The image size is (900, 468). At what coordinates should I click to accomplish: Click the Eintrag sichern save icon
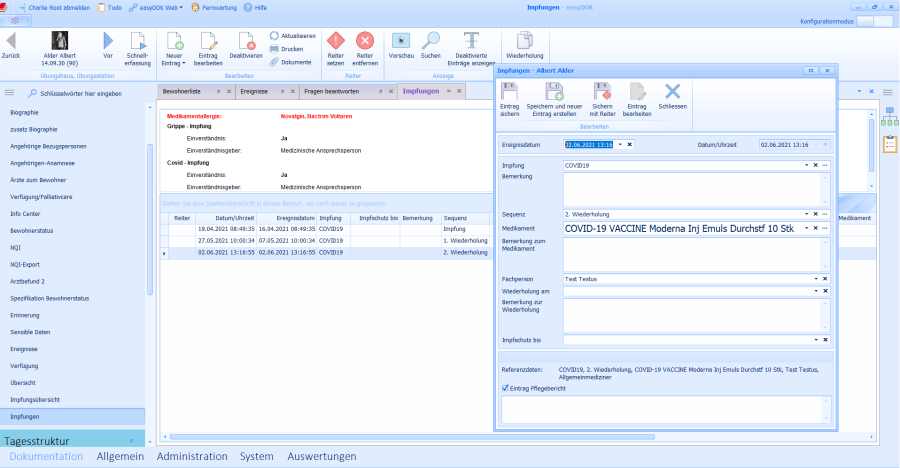[x=510, y=92]
